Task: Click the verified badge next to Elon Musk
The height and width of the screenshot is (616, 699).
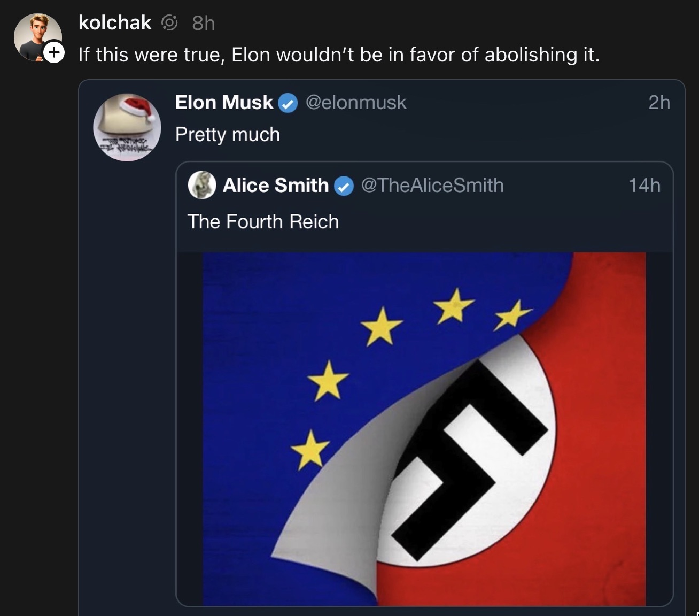Action: 288,103
